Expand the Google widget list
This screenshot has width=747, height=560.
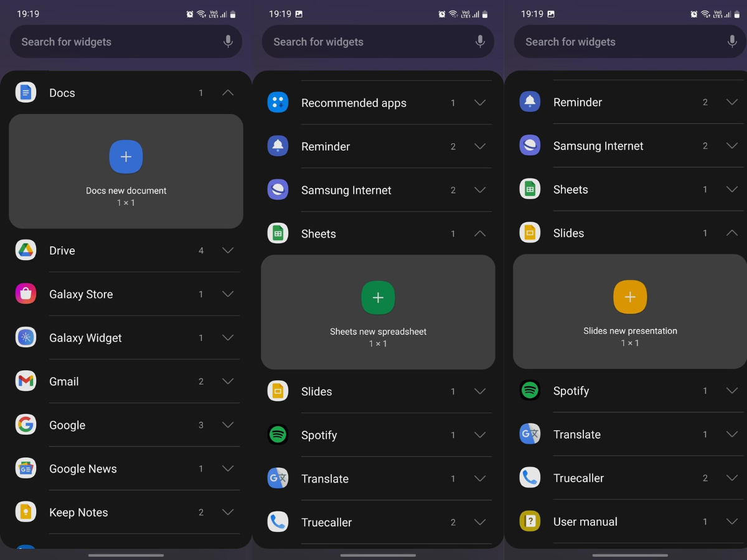[x=227, y=425]
